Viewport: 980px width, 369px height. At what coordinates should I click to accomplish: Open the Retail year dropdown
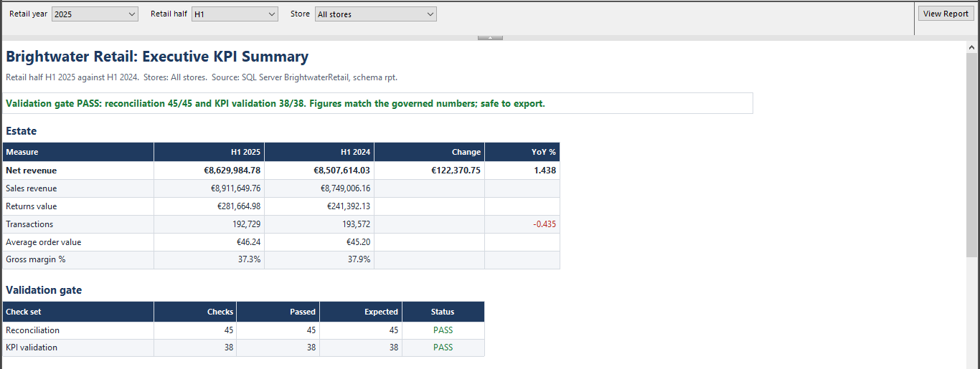point(95,14)
